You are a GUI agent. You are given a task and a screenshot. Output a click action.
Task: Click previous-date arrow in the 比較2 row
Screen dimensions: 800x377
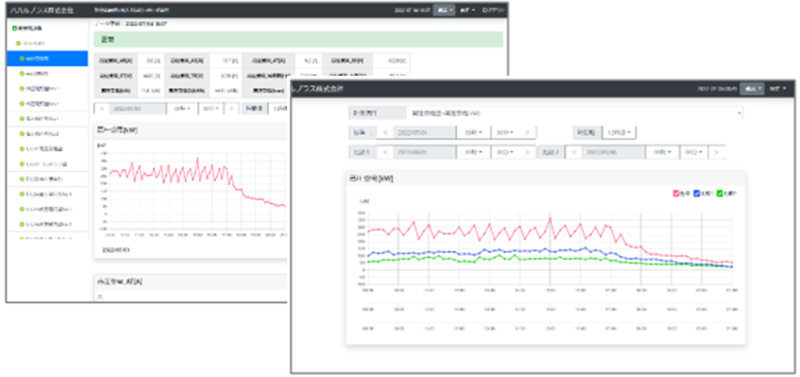(574, 152)
